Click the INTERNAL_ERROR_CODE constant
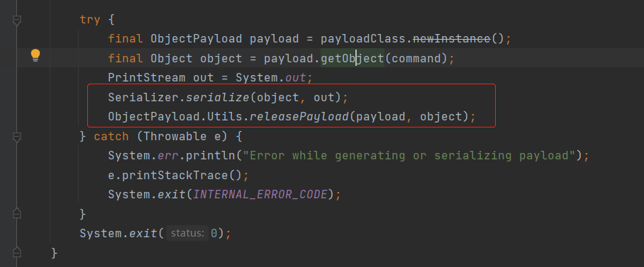This screenshot has height=267, width=644. (260, 194)
